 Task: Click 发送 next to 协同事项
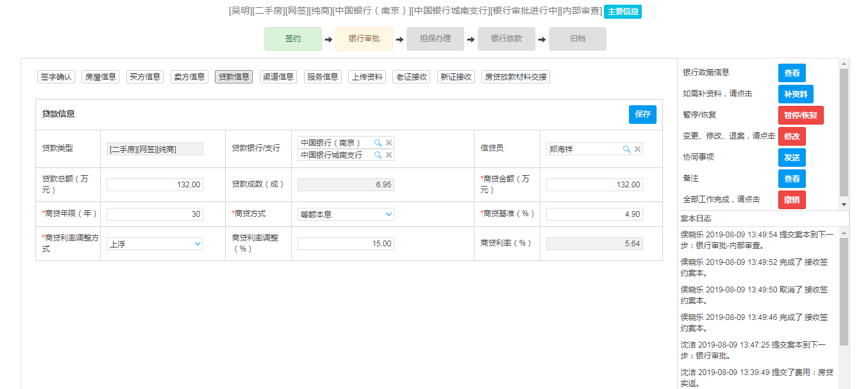(792, 157)
